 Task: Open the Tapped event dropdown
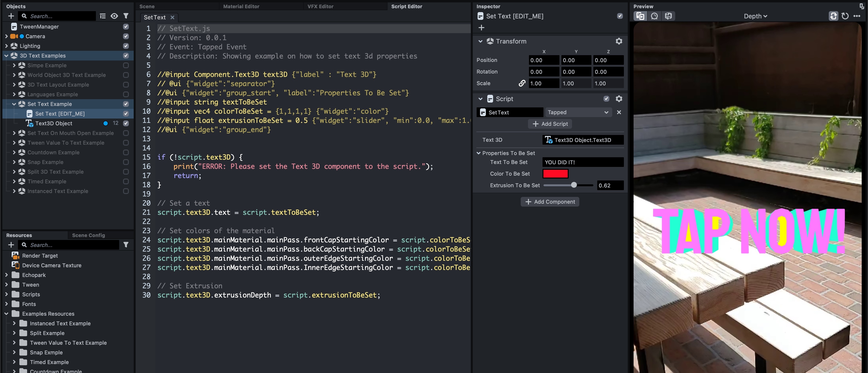(578, 112)
